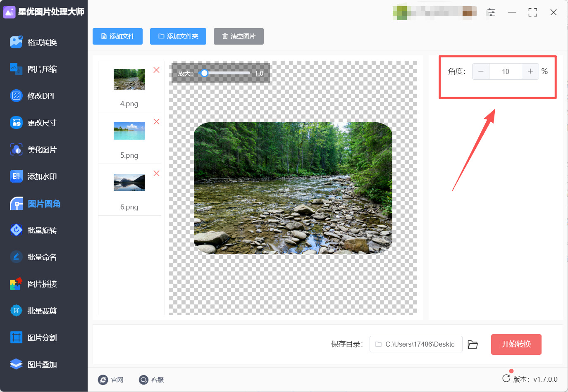Click the version text v1.7.0.0
The height and width of the screenshot is (392, 568).
pos(545,379)
